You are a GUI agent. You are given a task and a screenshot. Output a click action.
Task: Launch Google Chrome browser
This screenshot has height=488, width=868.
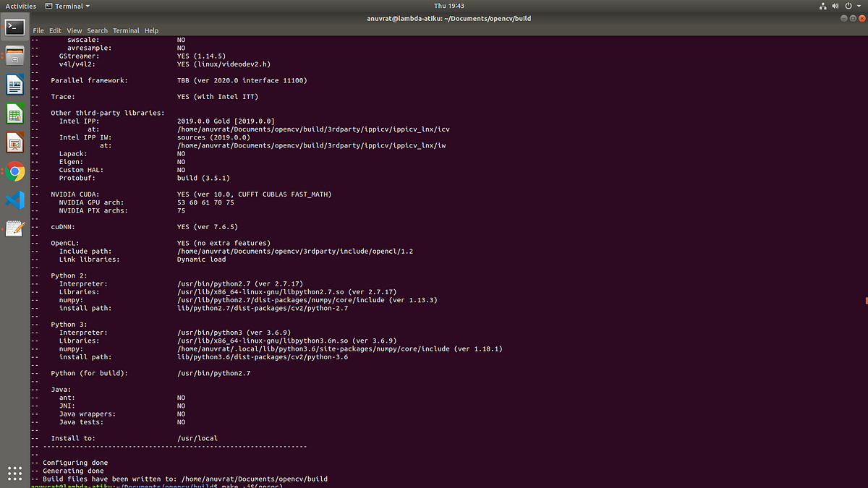pos(14,172)
